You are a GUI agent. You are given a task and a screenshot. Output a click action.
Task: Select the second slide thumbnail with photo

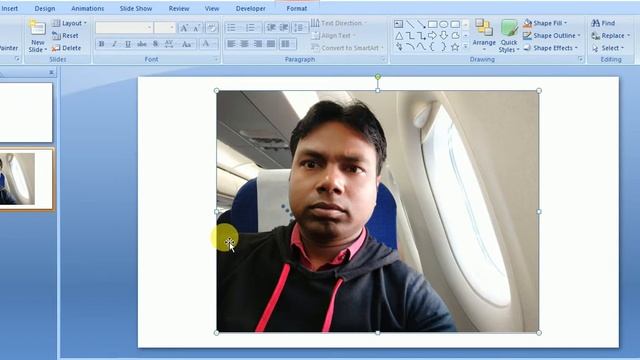click(26, 179)
